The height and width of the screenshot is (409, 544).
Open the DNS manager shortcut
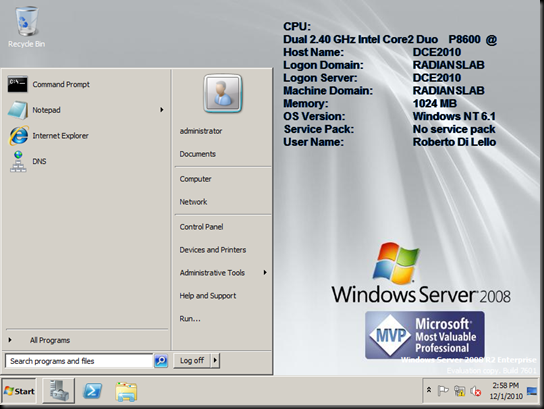click(x=86, y=161)
